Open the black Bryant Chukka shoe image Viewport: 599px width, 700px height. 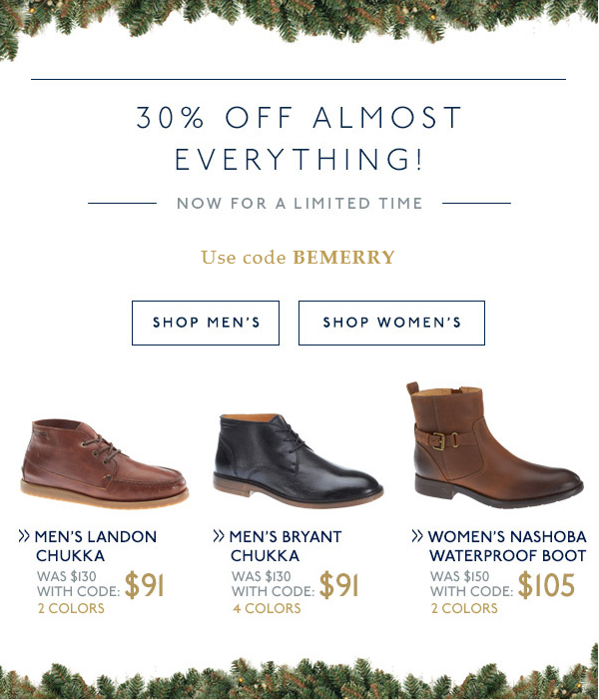tap(298, 459)
